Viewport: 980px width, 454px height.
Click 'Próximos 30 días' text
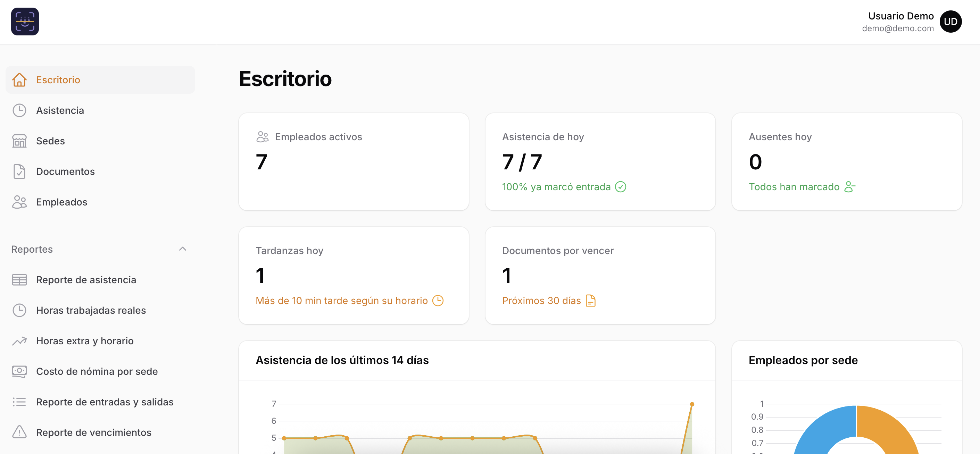tap(541, 300)
